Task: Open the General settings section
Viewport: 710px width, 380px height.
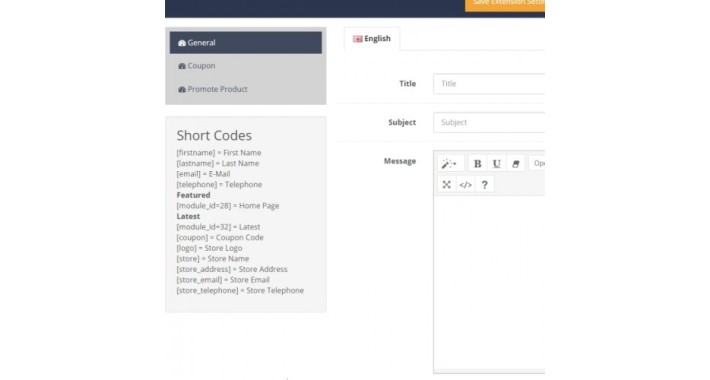Action: (x=245, y=43)
